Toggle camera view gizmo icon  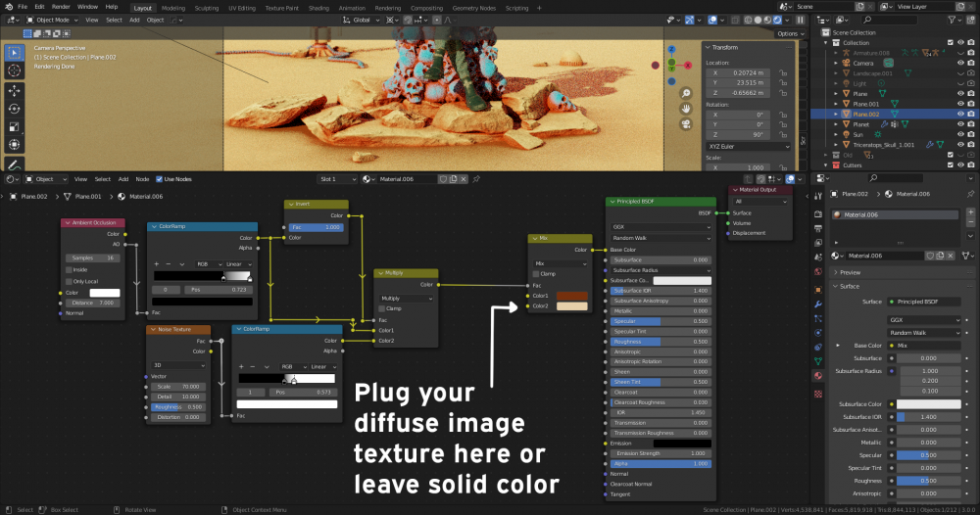(686, 123)
